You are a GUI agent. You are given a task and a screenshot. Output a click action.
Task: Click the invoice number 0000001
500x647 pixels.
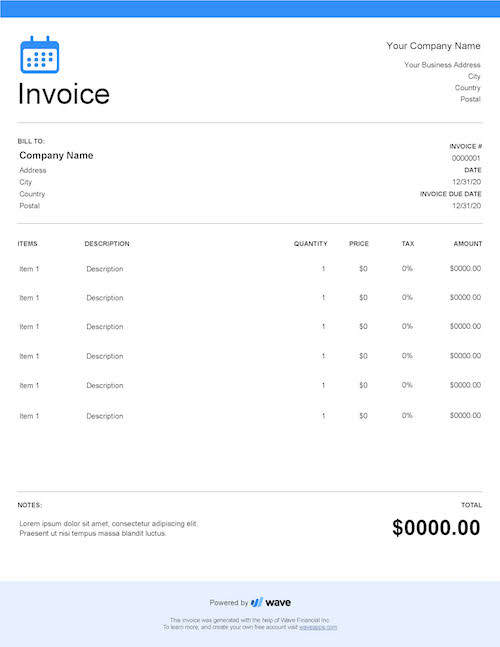(466, 158)
